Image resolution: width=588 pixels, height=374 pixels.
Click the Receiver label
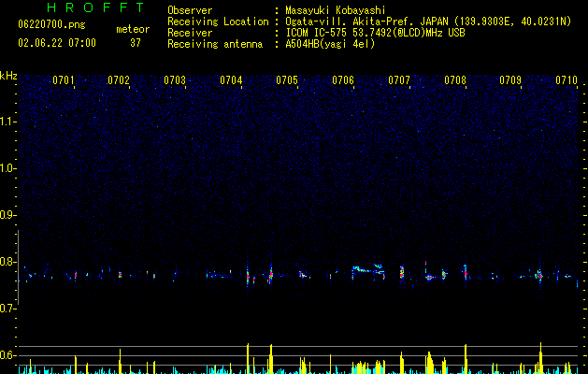click(190, 33)
